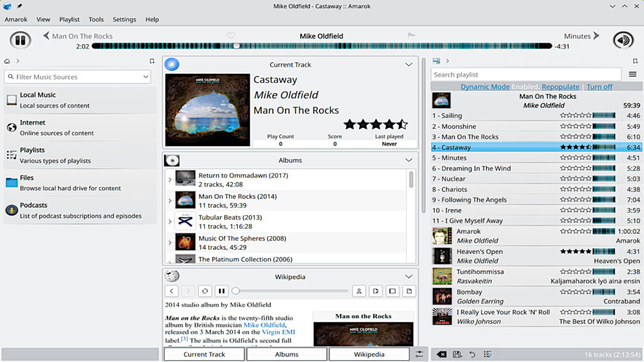Click the flag bookmark icon beside the artist name
Image resolution: width=644 pixels, height=362 pixels.
(411, 36)
